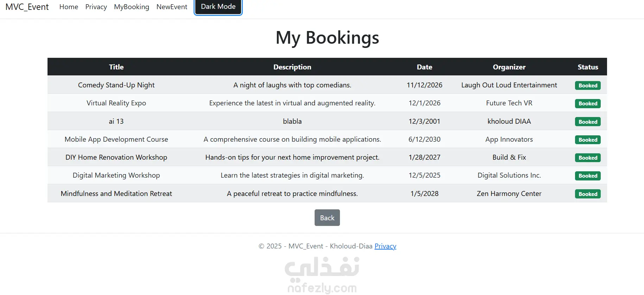Navigate to NewEvent
644x295 pixels.
pos(172,7)
